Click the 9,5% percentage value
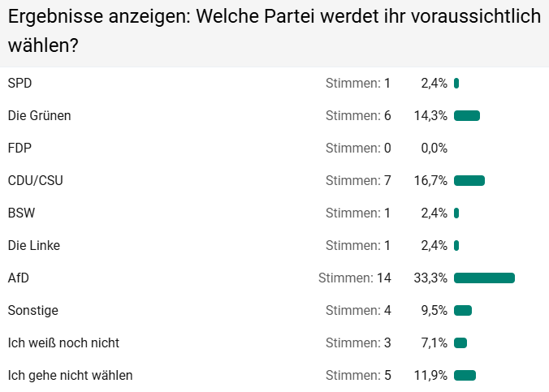The width and height of the screenshot is (549, 392). [434, 310]
